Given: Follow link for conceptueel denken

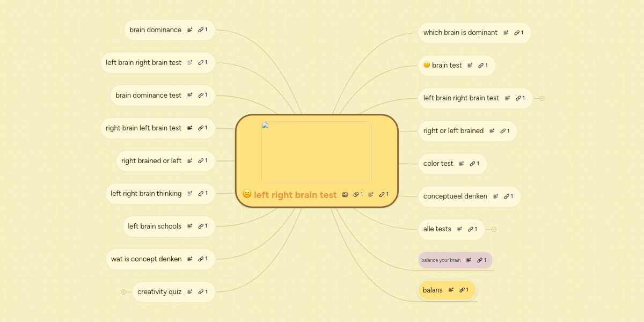Looking at the screenshot, I should (x=508, y=196).
